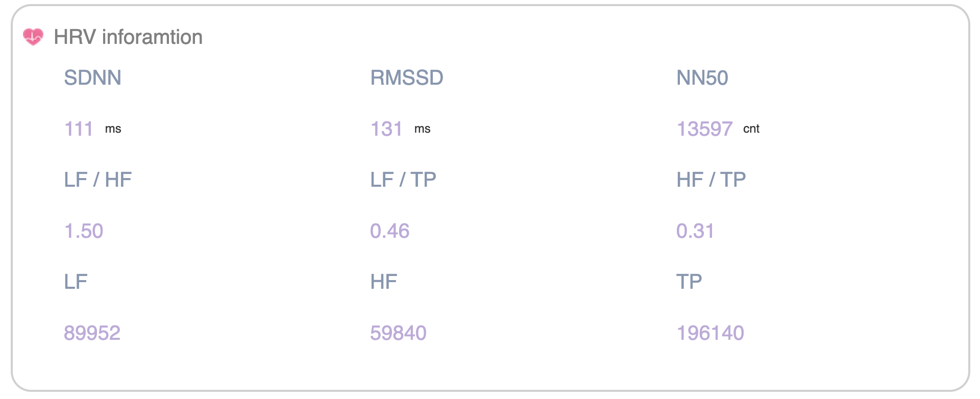The image size is (980, 399).
Task: Select the RMSSD label
Action: point(406,78)
